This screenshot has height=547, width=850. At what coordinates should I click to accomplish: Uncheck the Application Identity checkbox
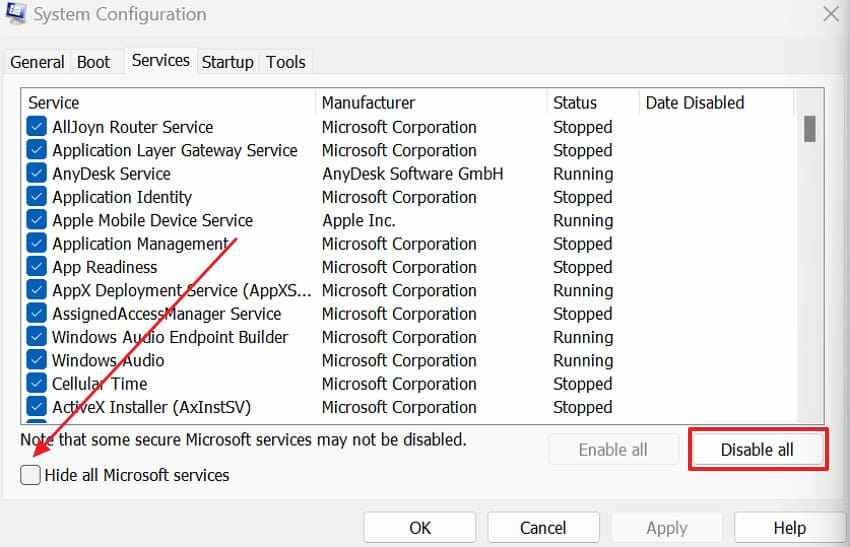[36, 197]
